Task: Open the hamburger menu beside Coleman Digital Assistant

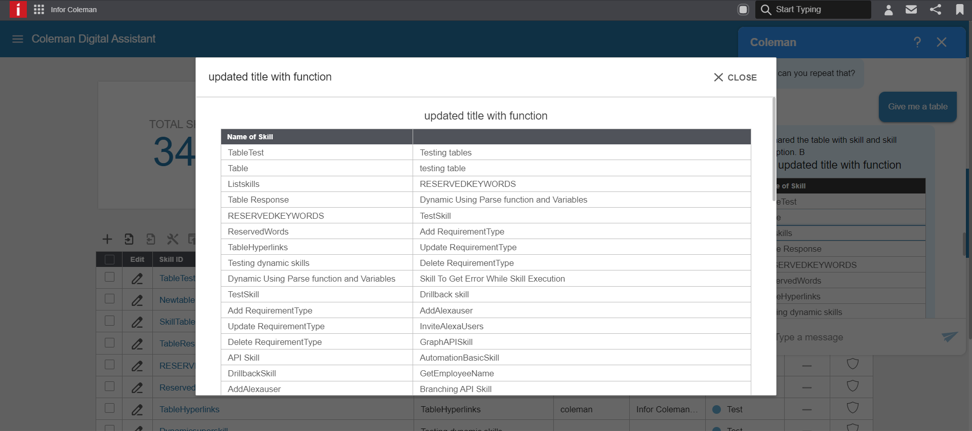Action: pyautogui.click(x=18, y=39)
